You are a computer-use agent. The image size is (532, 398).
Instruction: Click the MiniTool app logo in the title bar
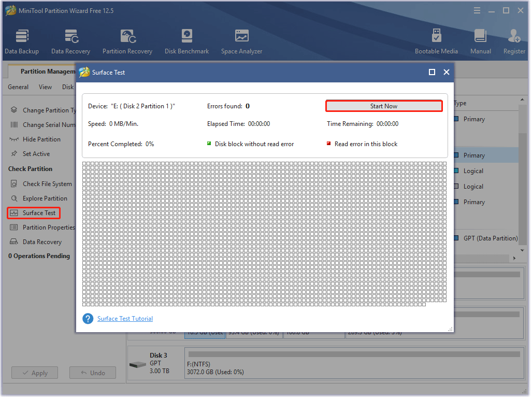pyautogui.click(x=11, y=10)
